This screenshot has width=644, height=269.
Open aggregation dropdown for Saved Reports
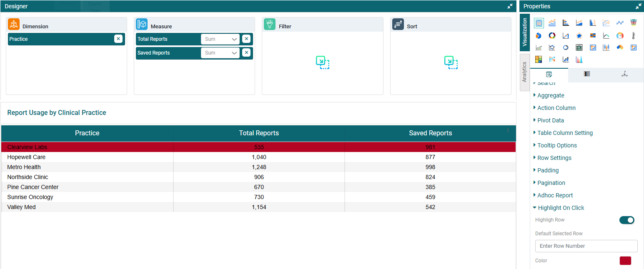(220, 53)
